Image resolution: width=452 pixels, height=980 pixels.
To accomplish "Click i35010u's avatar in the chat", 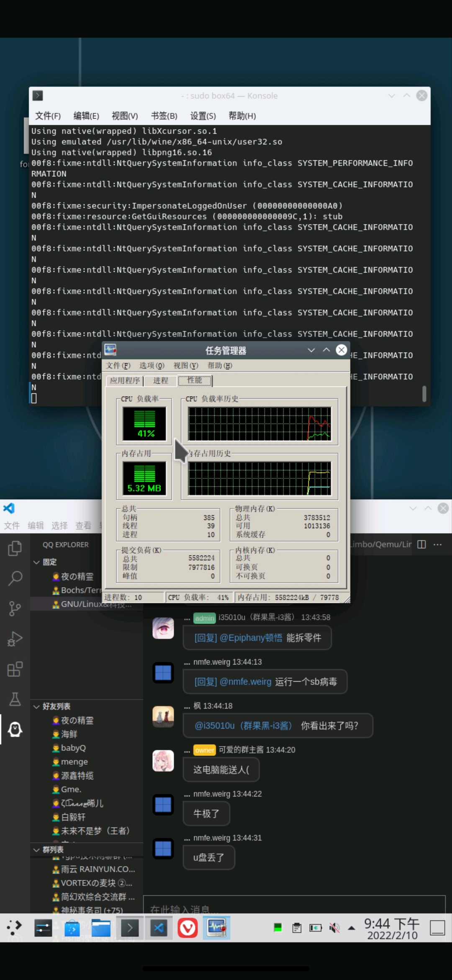I will [x=163, y=628].
